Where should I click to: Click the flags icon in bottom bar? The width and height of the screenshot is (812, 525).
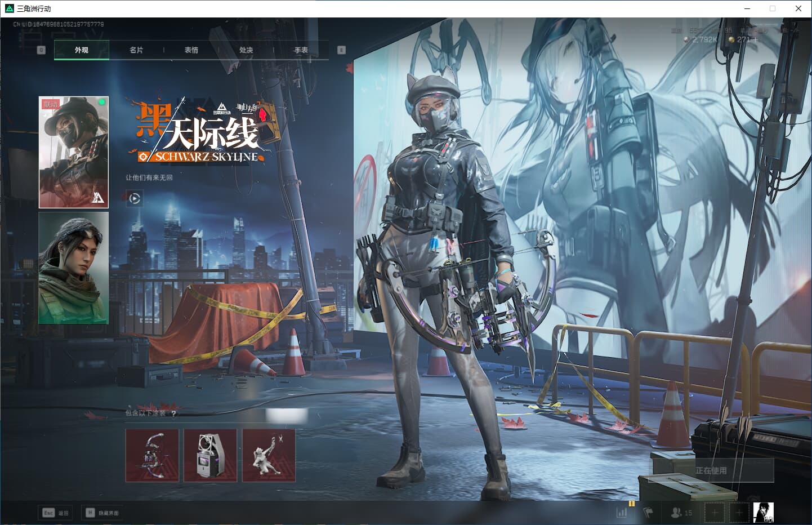coord(648,513)
